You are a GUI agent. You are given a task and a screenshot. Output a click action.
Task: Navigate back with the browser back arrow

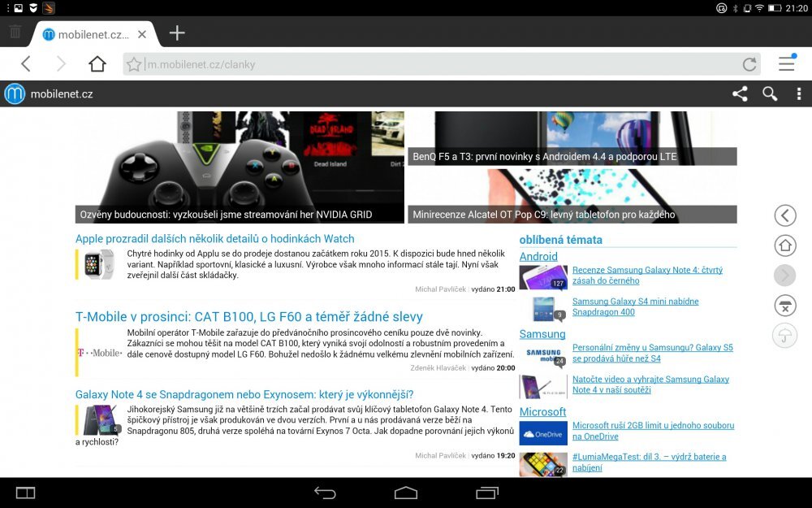click(x=25, y=63)
